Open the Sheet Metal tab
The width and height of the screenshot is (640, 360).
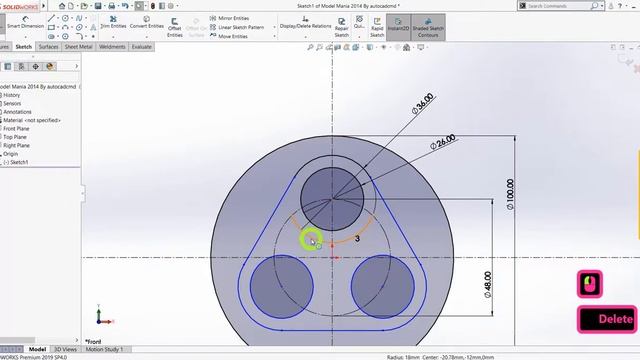coord(78,47)
